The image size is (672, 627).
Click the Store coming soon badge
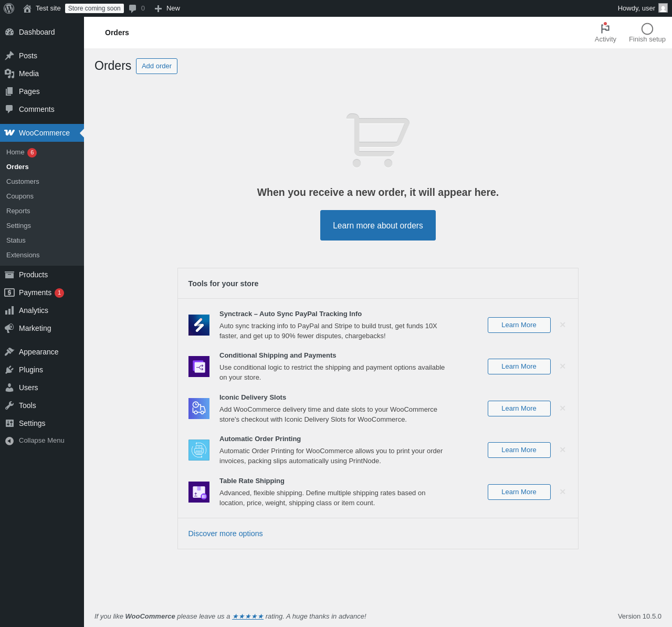[x=94, y=8]
